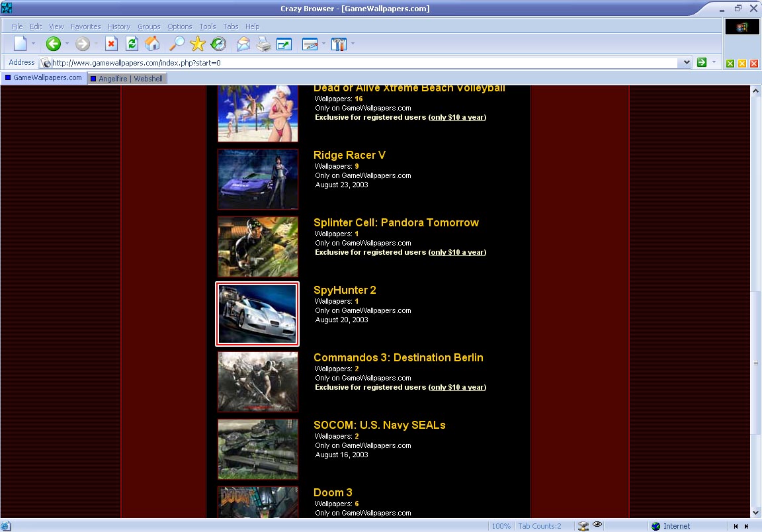Click the status bar page icon at left
This screenshot has height=532, width=762.
(x=6, y=526)
